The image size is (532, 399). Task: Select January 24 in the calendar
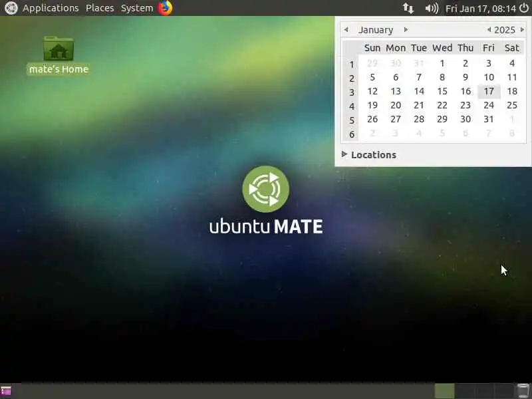click(x=489, y=105)
